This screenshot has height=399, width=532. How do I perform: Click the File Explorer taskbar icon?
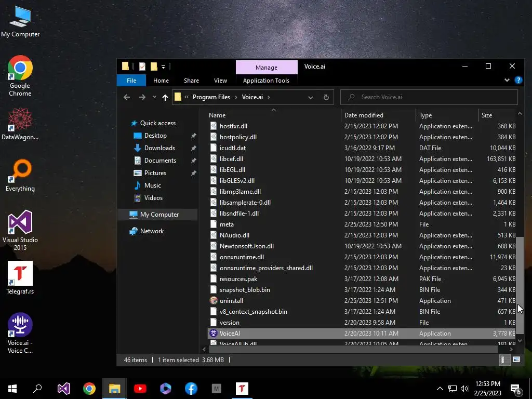[115, 389]
